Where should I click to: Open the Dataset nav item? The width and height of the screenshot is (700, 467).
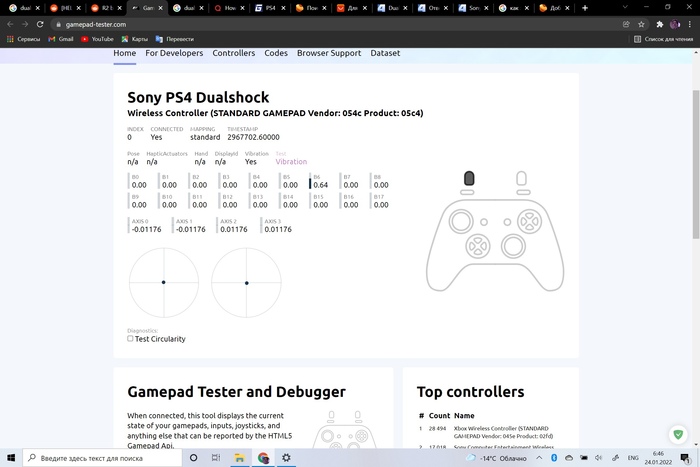385,53
